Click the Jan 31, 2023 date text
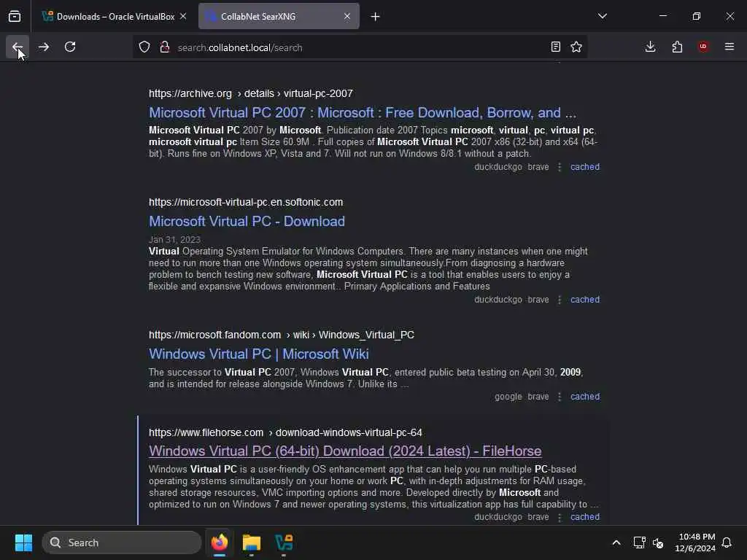747x560 pixels. coord(174,239)
